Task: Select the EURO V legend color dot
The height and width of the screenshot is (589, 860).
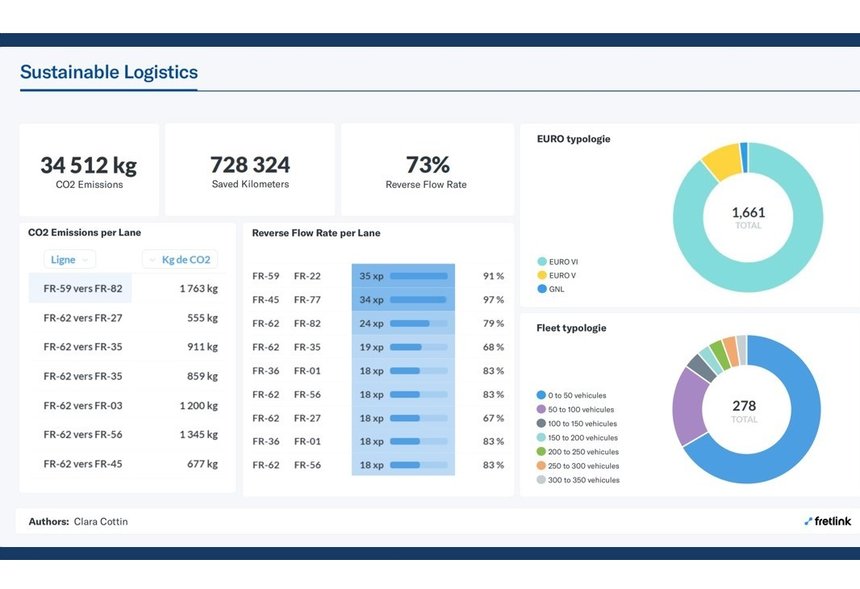Action: [x=542, y=275]
